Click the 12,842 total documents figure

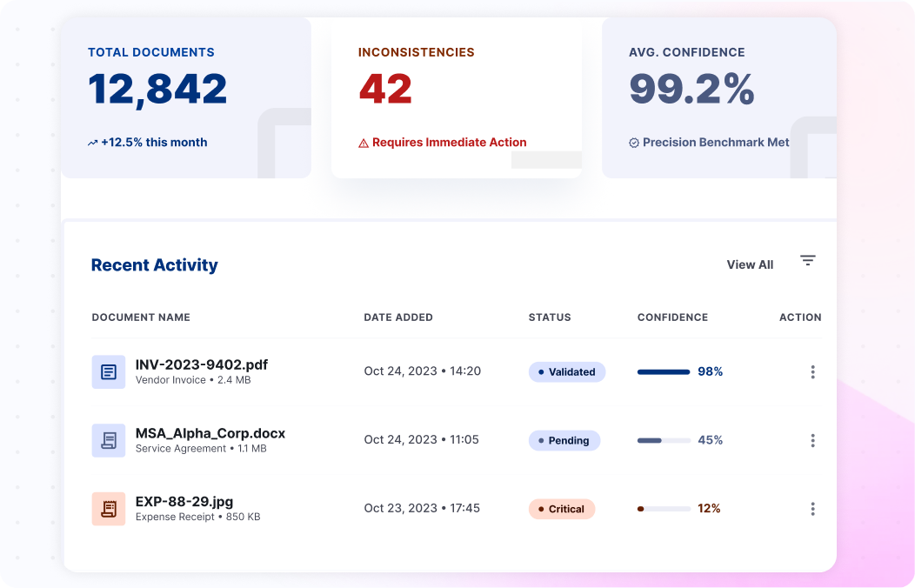point(157,90)
